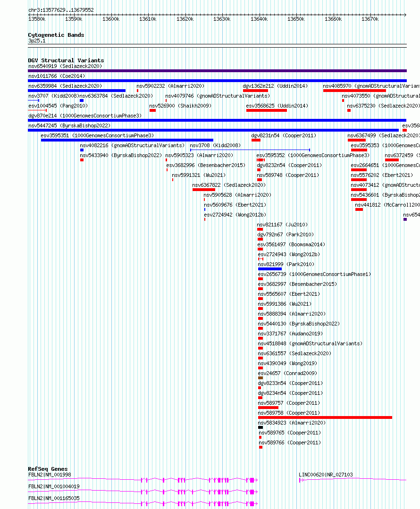Open esv3595351 1000GenomesConsortiumPhase3 label

tap(97, 135)
